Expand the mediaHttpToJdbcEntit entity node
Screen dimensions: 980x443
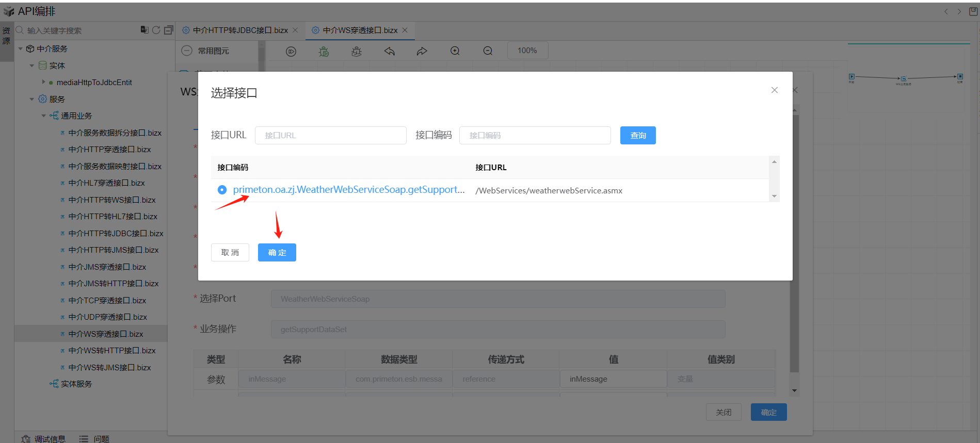pyautogui.click(x=43, y=82)
